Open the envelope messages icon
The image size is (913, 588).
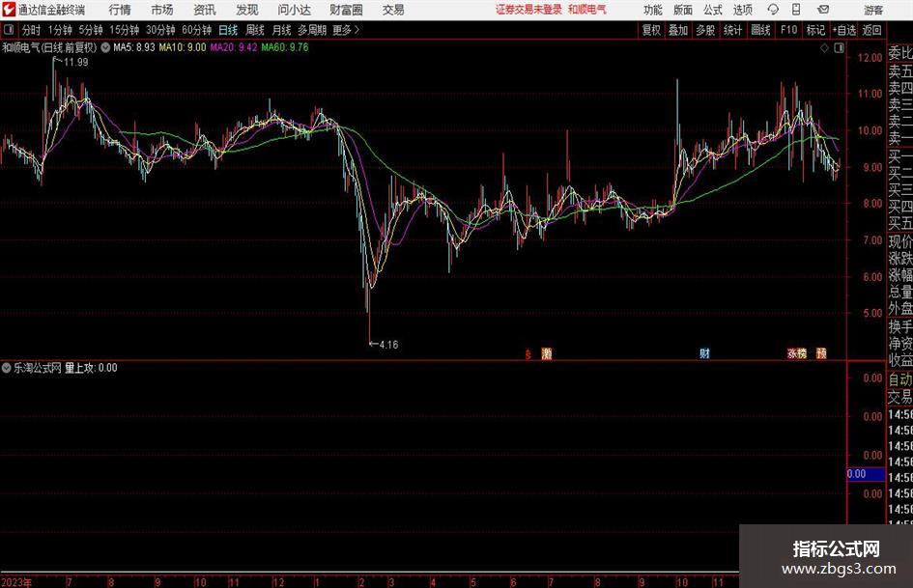(823, 10)
